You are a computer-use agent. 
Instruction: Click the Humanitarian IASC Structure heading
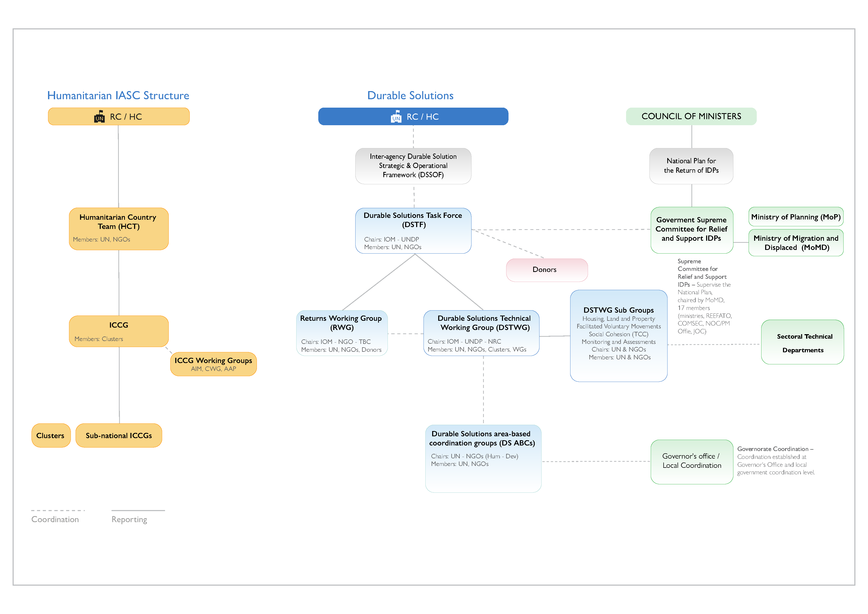[118, 95]
